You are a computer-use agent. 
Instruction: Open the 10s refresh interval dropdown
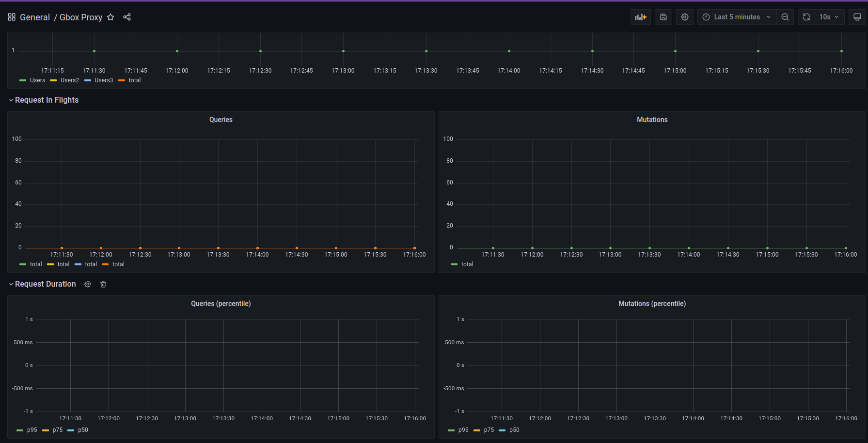829,17
